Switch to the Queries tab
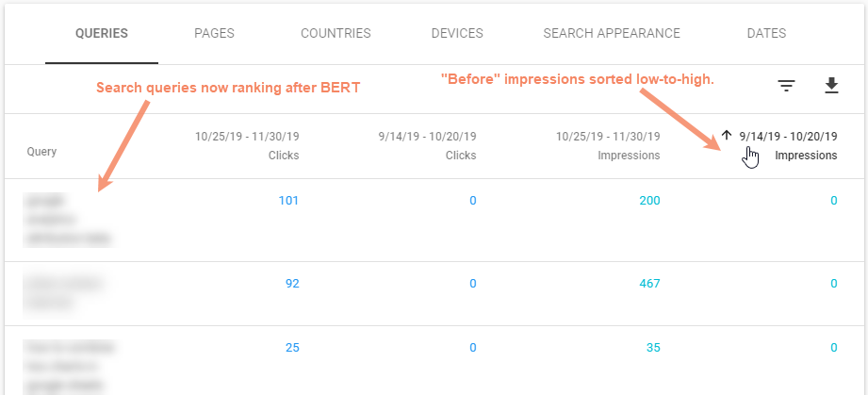 click(x=102, y=33)
